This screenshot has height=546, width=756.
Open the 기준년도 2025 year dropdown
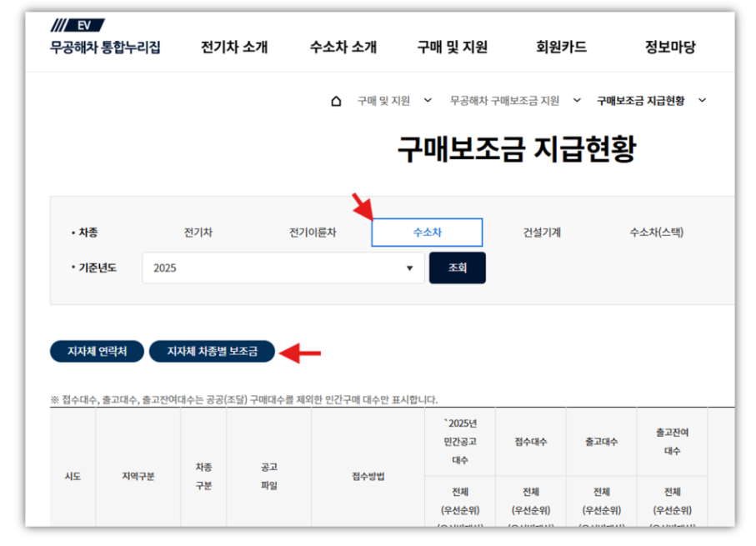pos(283,268)
